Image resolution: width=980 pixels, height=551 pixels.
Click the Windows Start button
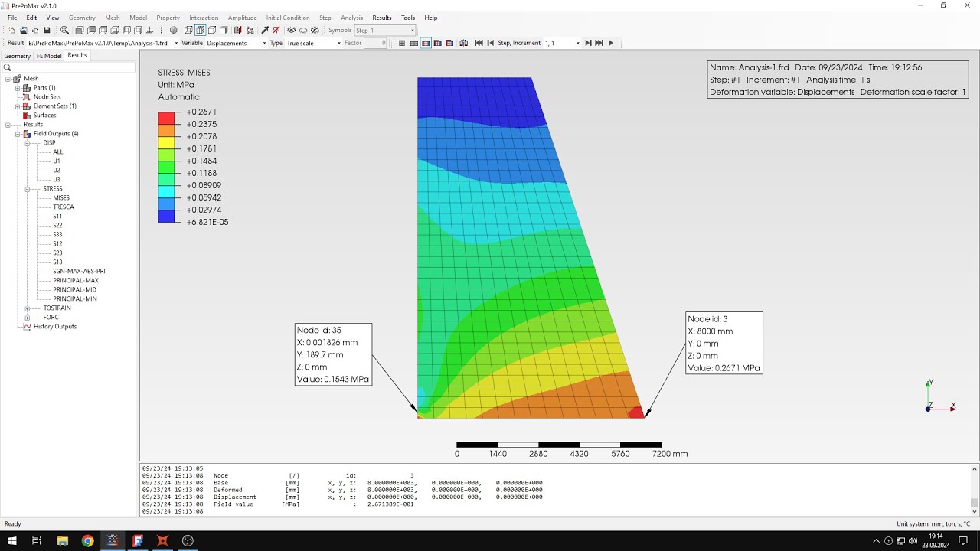12,540
